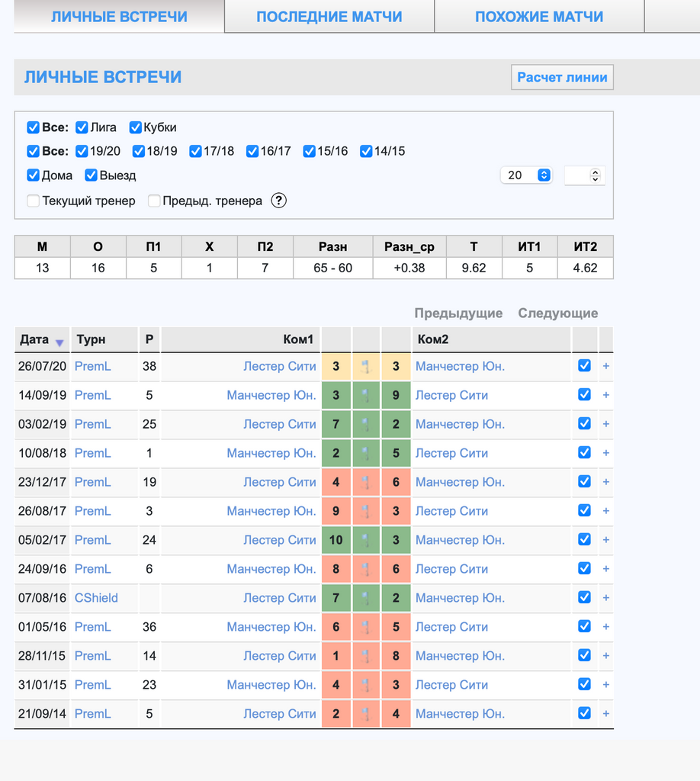Click the sort arrow in Дата column header

(59, 342)
